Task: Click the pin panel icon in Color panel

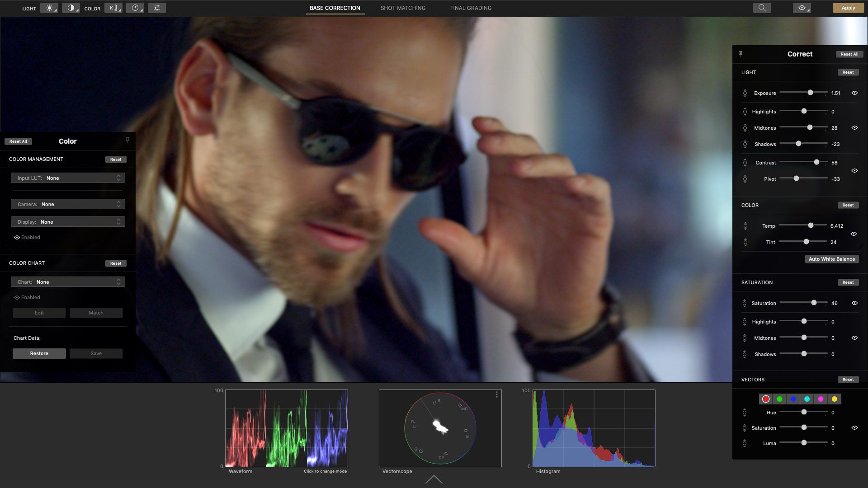Action: pos(127,141)
